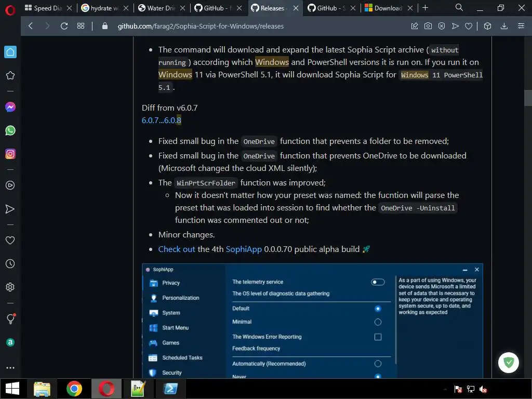This screenshot has width=532, height=399.
Task: Send page to My Flow from address bar
Action: pyautogui.click(x=455, y=26)
